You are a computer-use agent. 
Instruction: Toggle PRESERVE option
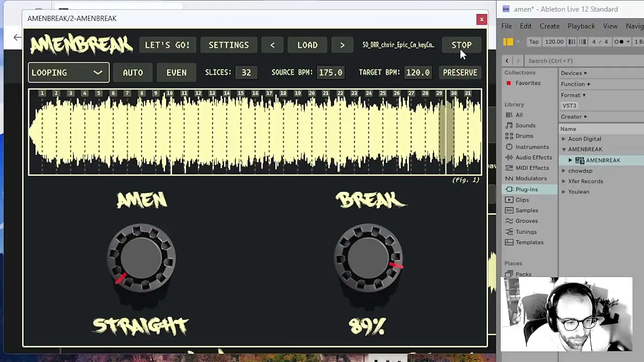pos(460,72)
